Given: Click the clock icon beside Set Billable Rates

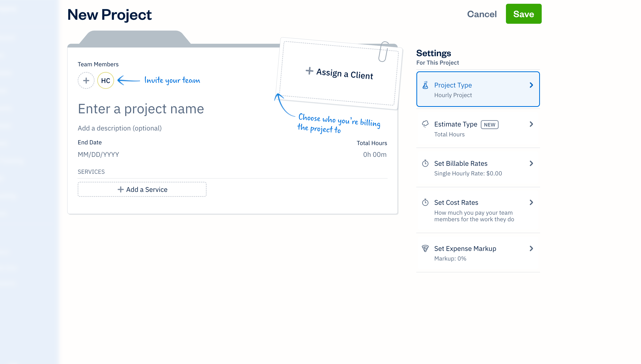Looking at the screenshot, I should click(x=425, y=163).
